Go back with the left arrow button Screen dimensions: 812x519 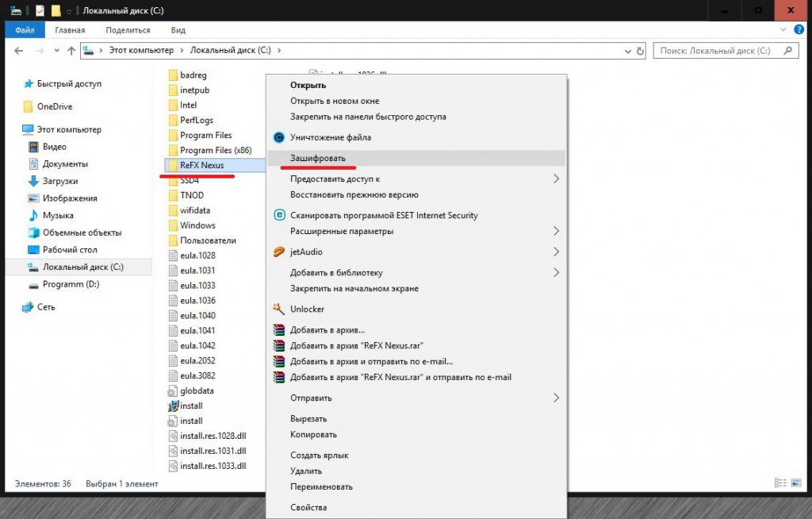(x=19, y=51)
